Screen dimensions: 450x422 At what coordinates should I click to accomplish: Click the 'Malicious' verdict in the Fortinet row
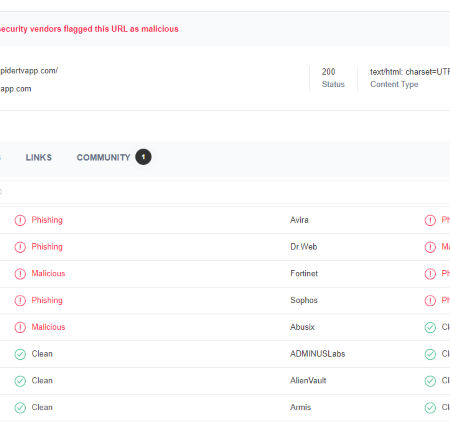pos(48,273)
